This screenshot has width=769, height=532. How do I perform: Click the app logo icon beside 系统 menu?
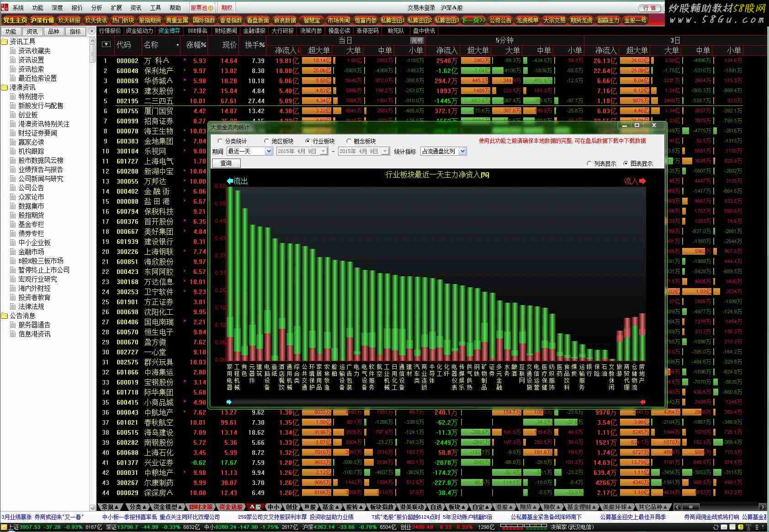tap(5, 8)
